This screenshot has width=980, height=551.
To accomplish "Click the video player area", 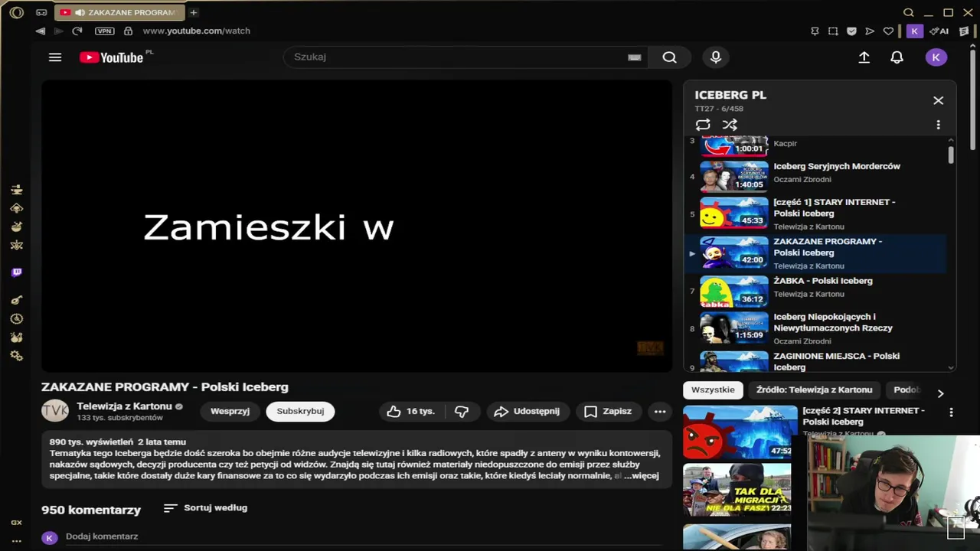I will tap(357, 227).
